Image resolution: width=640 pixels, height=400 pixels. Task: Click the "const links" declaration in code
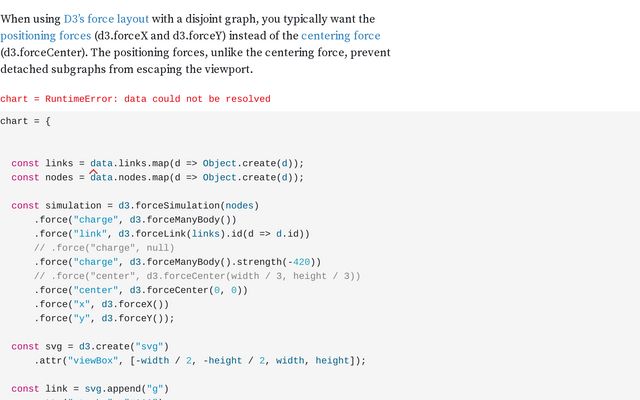pos(42,163)
